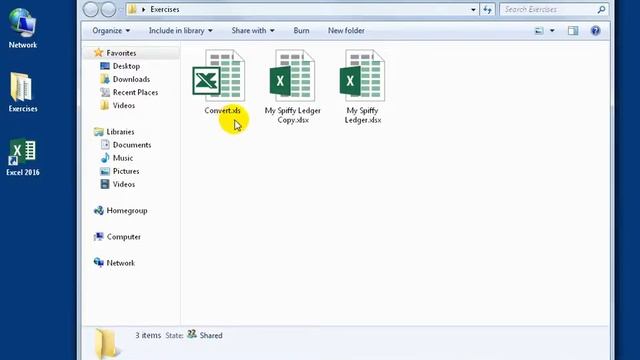Screen dimensions: 640x360
Task: Toggle the preview pane button
Action: click(x=573, y=31)
